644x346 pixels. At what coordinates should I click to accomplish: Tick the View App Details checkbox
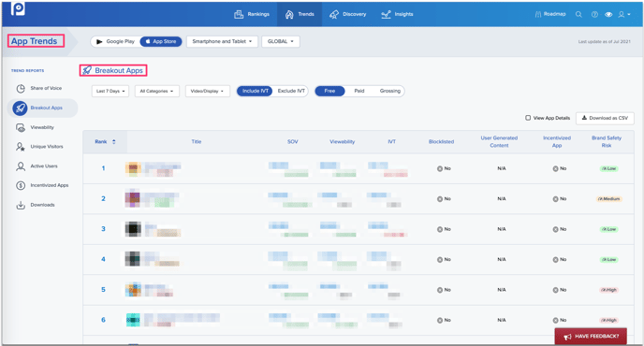pyautogui.click(x=528, y=118)
